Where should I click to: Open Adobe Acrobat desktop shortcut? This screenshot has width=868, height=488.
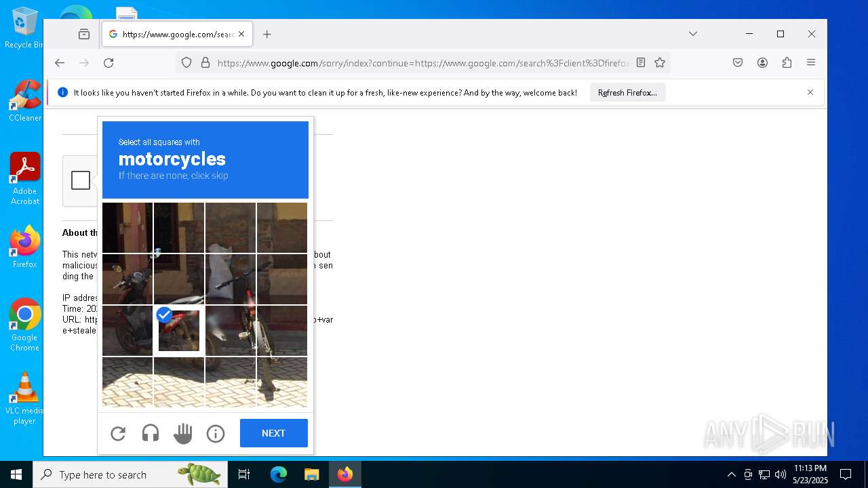tap(24, 179)
